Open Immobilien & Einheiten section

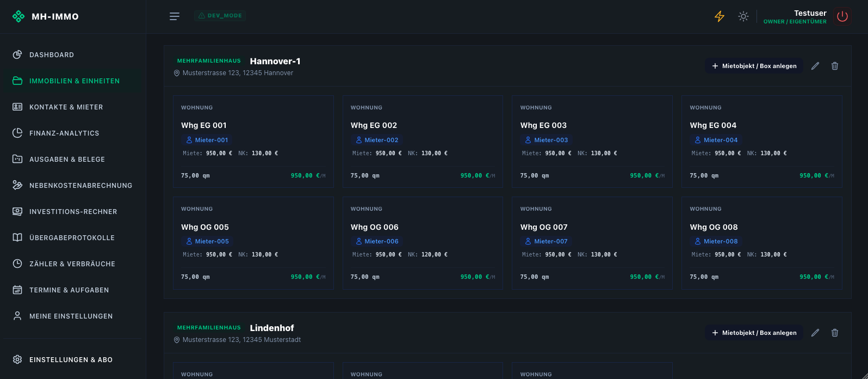[x=73, y=81]
